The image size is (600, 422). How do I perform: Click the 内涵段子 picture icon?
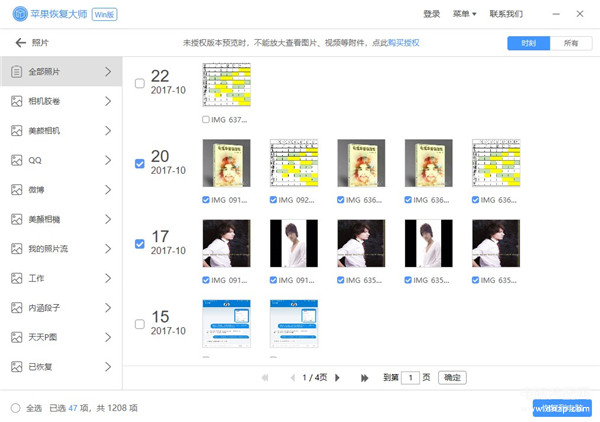coord(16,308)
